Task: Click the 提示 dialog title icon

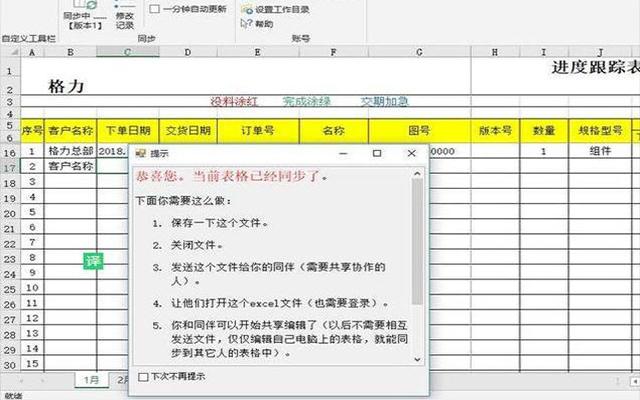Action: point(140,153)
